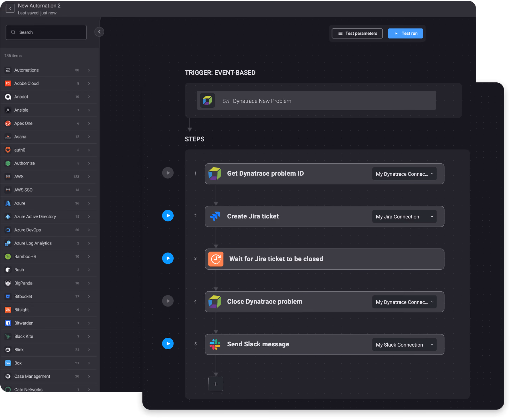
Task: Expand the Blink category chevron
Action: click(x=89, y=350)
